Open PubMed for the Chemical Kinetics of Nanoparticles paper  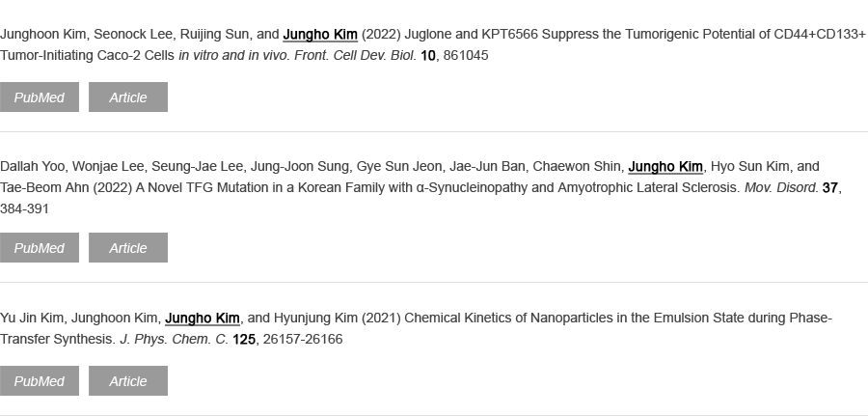point(40,381)
